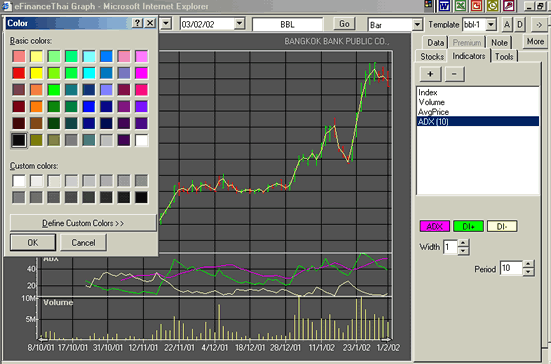The height and width of the screenshot is (364, 551).
Task: Decrease the Width spinner value
Action: pyautogui.click(x=463, y=251)
